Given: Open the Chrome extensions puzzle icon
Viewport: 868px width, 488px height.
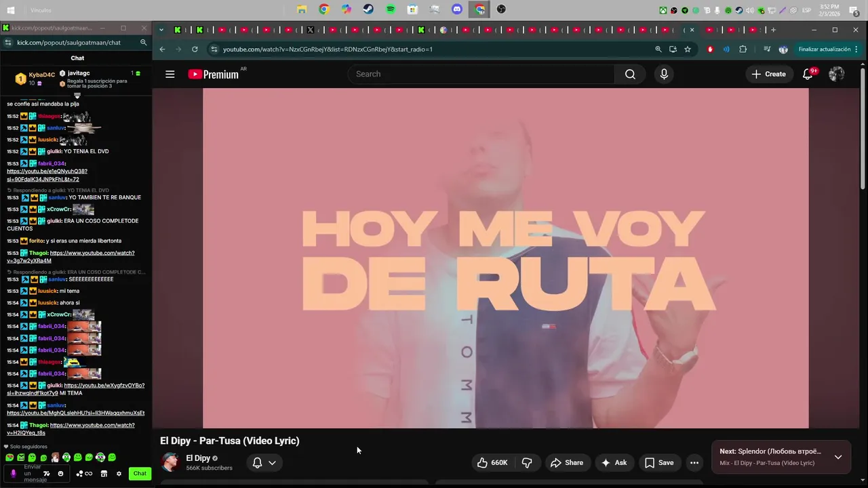Looking at the screenshot, I should [x=743, y=49].
